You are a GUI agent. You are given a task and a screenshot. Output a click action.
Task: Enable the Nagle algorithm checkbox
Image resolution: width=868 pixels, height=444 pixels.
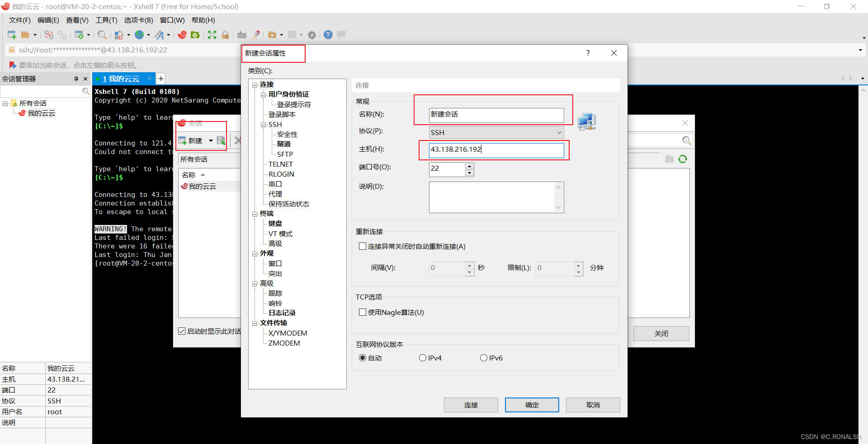362,312
